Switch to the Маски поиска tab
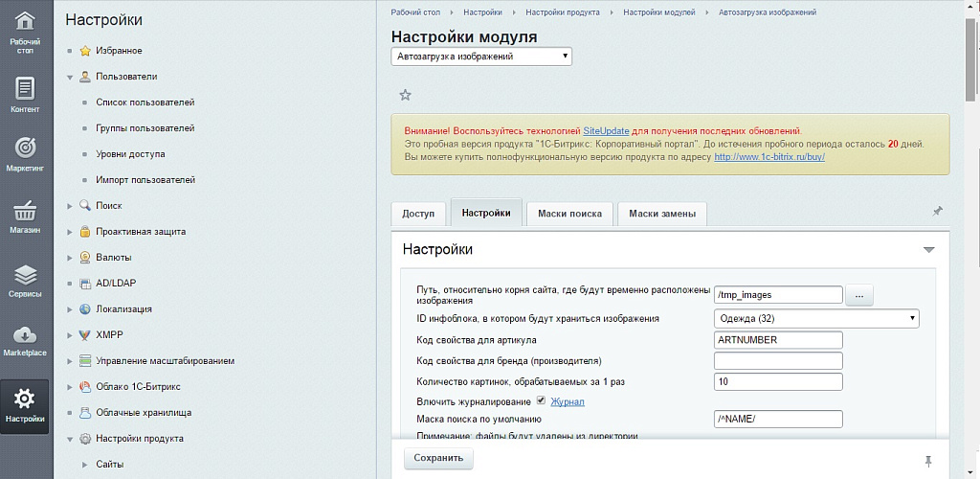 point(569,214)
